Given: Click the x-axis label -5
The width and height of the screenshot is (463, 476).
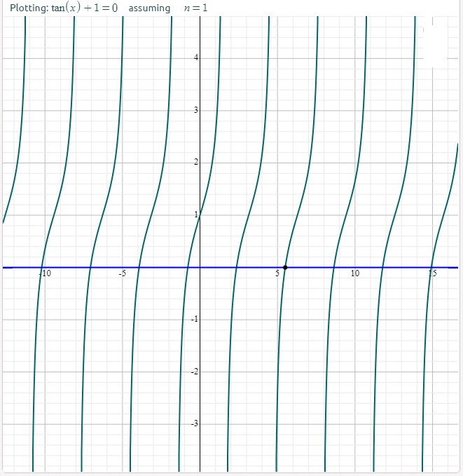Looking at the screenshot, I should 122,273.
